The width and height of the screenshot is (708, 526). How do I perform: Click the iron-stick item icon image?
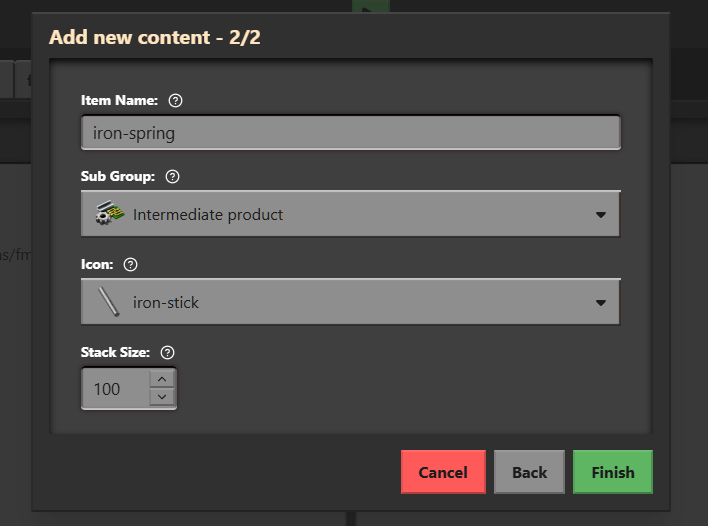(109, 302)
